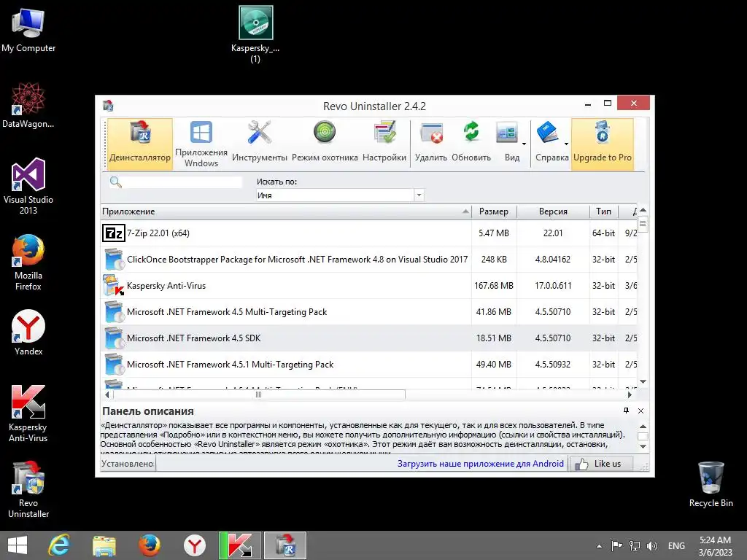Sort by Размер column header

[494, 211]
